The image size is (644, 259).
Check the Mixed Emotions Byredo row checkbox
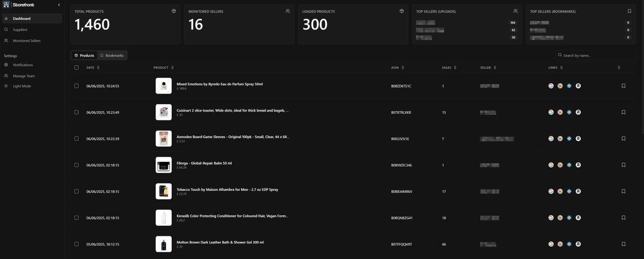click(76, 86)
